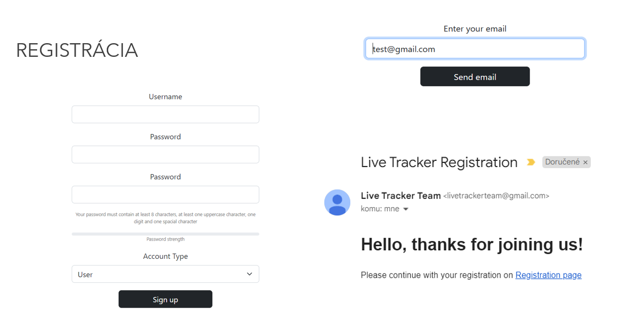Click the yellow importance marker icon
Screen dimensions: 644x334
tap(531, 162)
